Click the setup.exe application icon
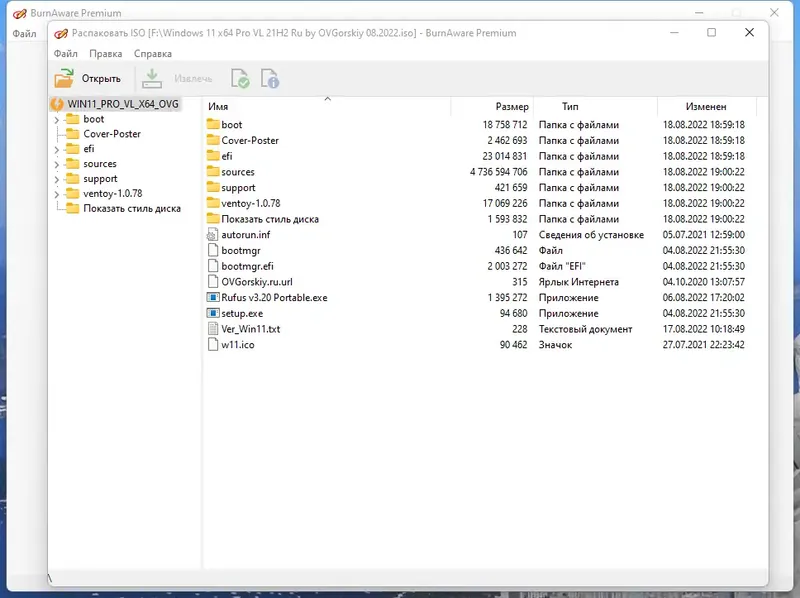Viewport: 800px width, 598px height. (x=213, y=313)
